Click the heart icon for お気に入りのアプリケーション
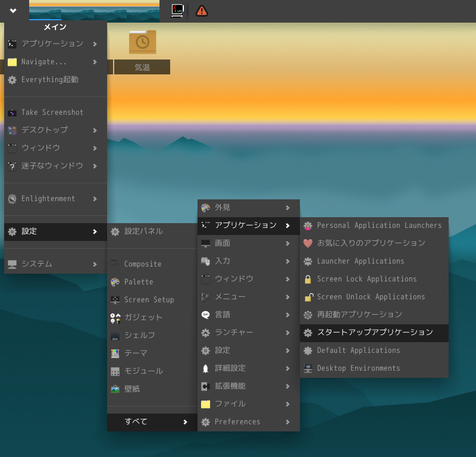The image size is (476, 457). (x=308, y=243)
